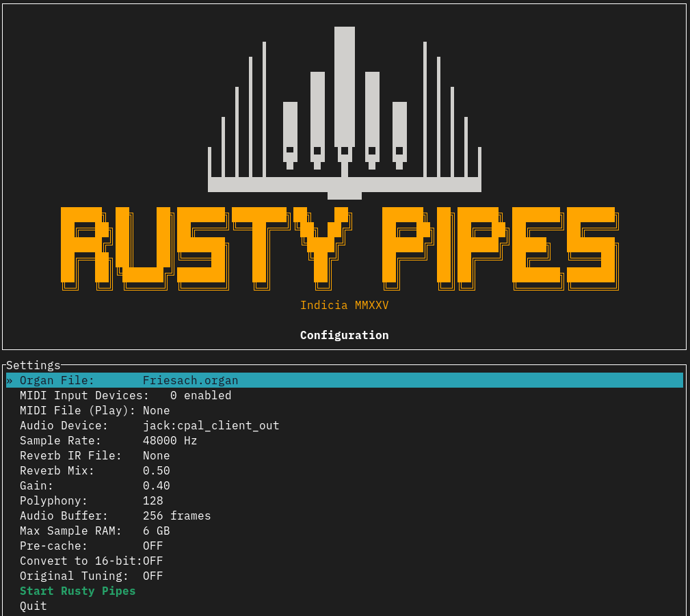The height and width of the screenshot is (616, 690).
Task: Select the Sample Rate setting row
Action: (345, 440)
